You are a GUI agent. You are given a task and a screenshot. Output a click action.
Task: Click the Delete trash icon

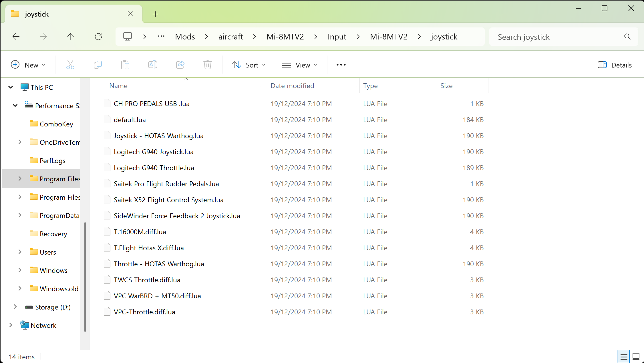tap(208, 65)
